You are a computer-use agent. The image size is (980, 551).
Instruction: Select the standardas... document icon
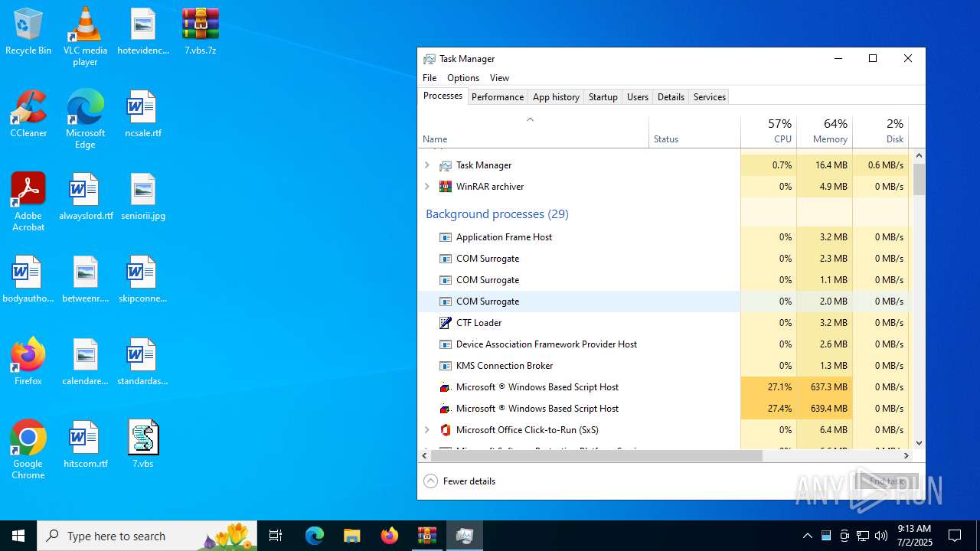click(142, 363)
